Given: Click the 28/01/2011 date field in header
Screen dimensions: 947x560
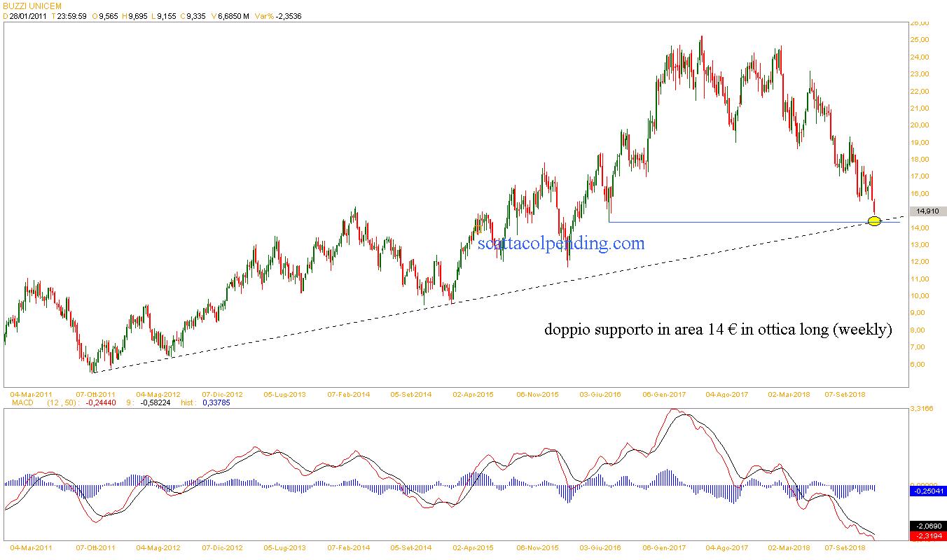Looking at the screenshot, I should click(27, 16).
